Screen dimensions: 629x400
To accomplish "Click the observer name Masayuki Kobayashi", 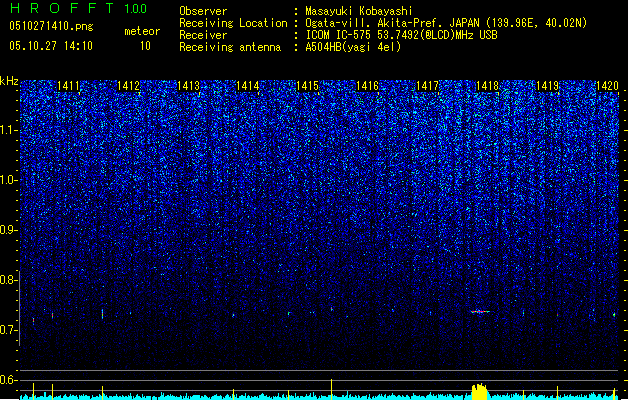I will coord(359,11).
